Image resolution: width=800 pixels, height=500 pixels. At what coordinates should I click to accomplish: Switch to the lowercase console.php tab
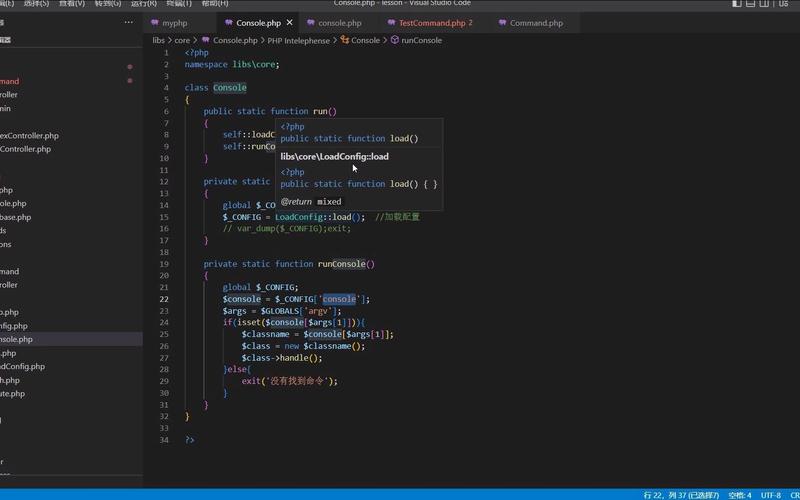pos(339,23)
